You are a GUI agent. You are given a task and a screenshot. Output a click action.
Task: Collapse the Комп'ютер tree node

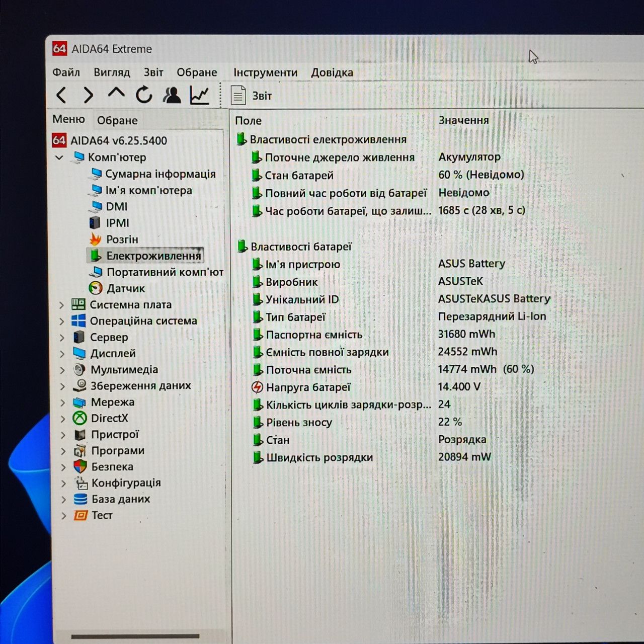click(x=59, y=157)
